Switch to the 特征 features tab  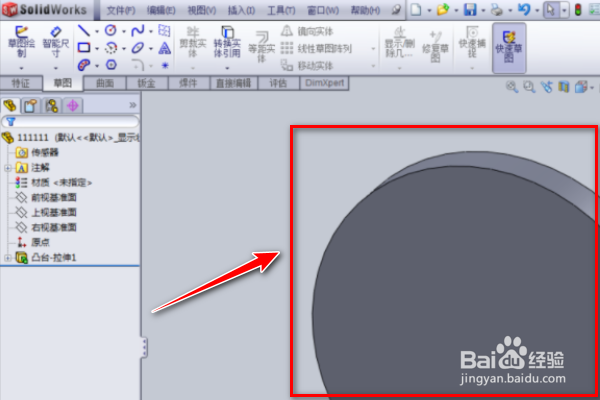[x=21, y=83]
